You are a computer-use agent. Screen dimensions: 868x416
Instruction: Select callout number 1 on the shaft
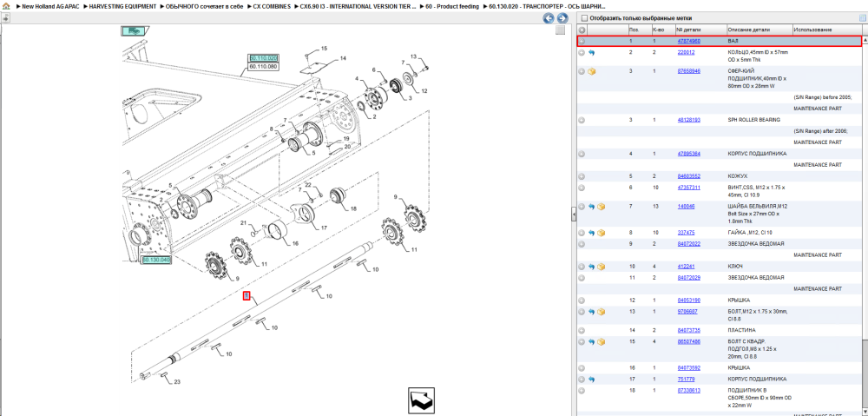pyautogui.click(x=247, y=296)
